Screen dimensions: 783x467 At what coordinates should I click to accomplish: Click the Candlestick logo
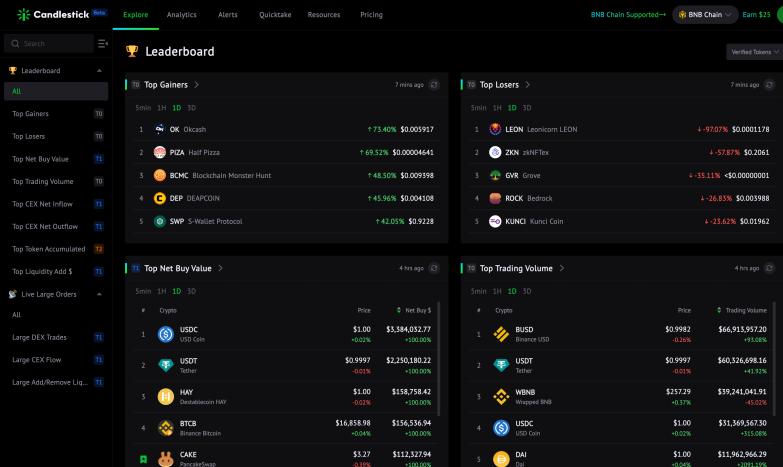52,14
